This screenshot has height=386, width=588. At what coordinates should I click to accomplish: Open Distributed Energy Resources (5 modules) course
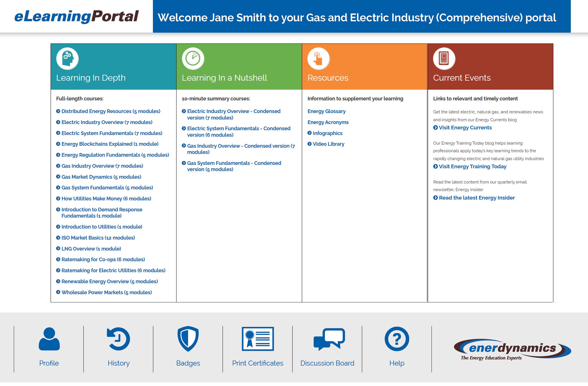111,111
